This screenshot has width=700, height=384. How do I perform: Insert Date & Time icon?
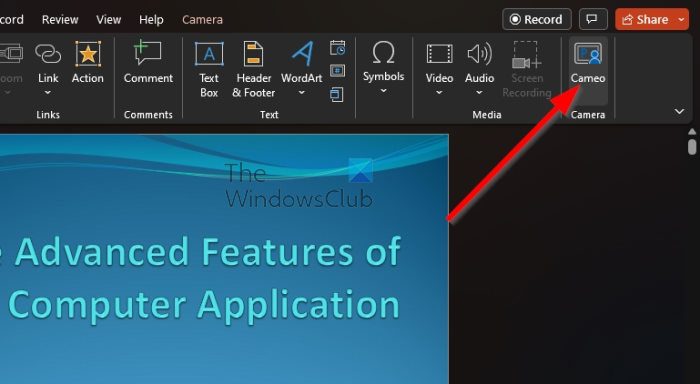338,48
